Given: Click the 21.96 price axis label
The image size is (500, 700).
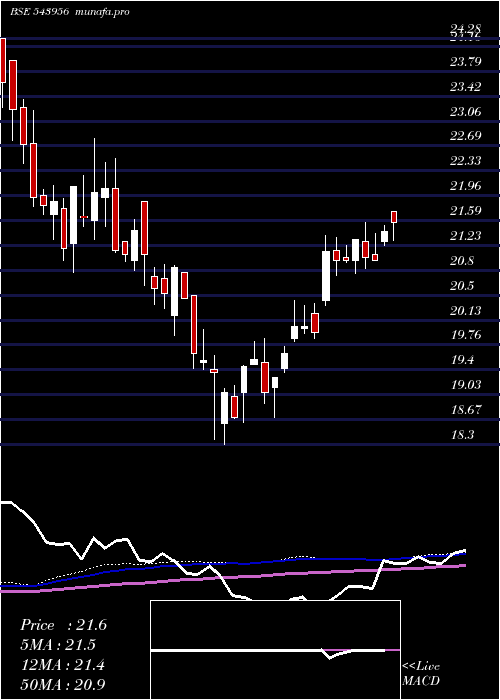Looking at the screenshot, I should point(466,186).
